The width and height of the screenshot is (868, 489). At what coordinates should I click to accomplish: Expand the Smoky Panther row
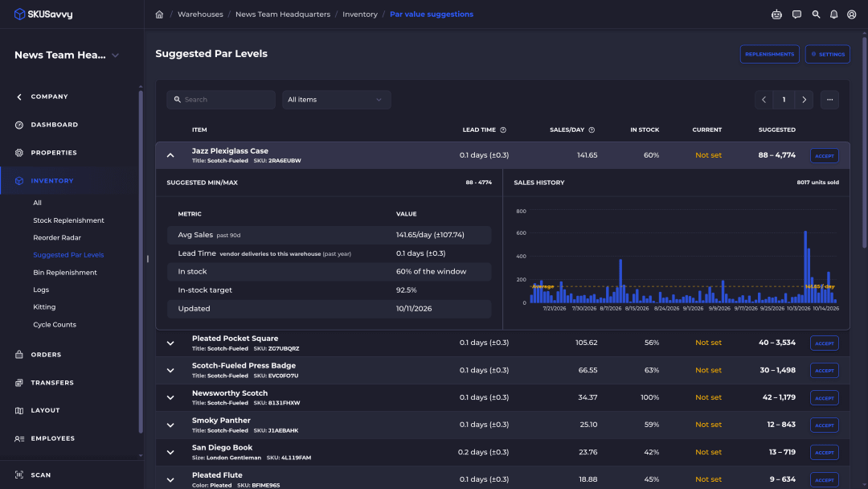[170, 425]
